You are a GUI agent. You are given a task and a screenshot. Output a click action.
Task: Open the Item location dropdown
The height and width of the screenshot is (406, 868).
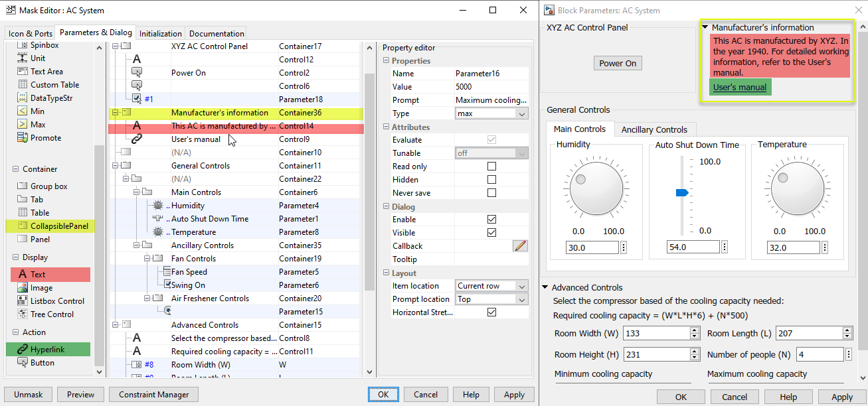[x=491, y=286]
